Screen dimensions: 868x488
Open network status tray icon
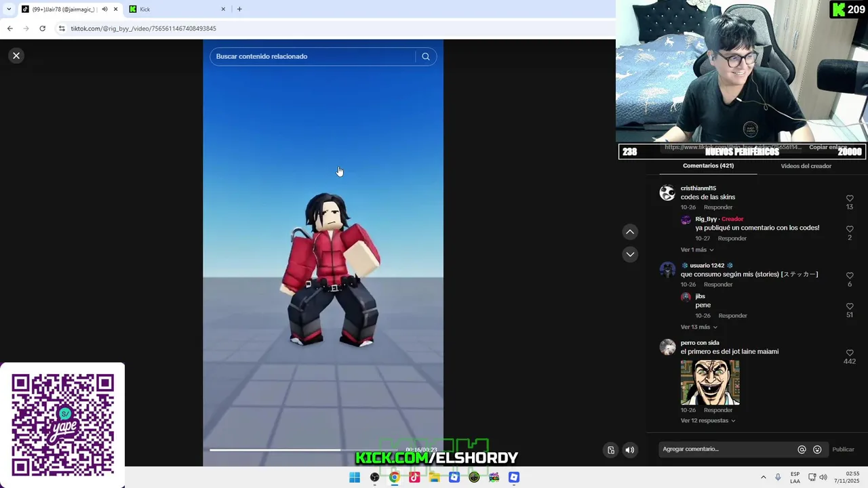coord(812,477)
